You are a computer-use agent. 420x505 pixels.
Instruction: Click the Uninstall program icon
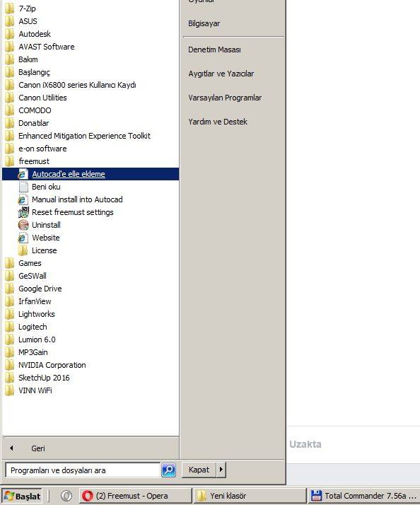pyautogui.click(x=23, y=225)
